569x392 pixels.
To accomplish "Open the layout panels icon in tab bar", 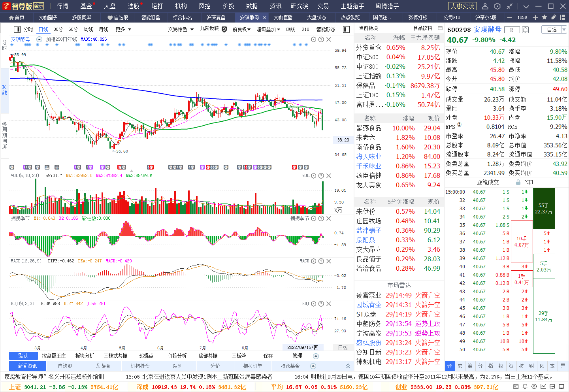I will point(563,17).
